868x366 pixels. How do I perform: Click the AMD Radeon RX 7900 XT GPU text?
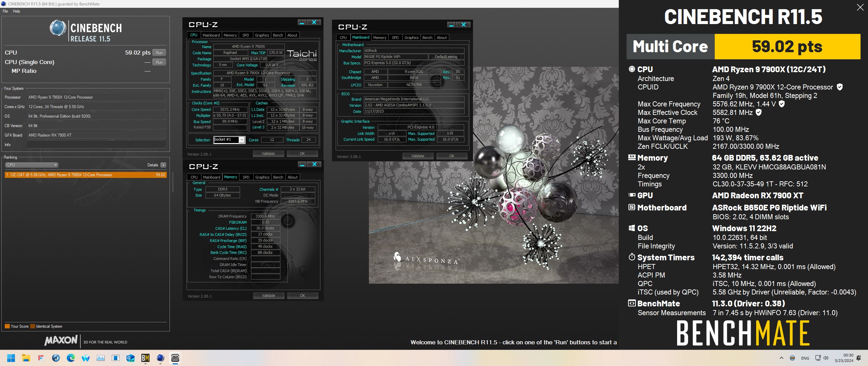coord(757,196)
